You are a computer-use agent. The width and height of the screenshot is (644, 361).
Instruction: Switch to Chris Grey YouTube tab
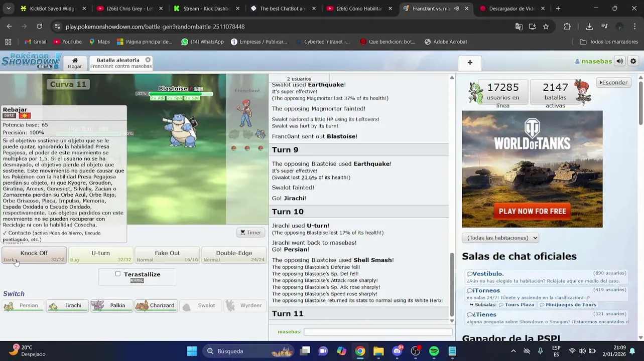(130, 9)
